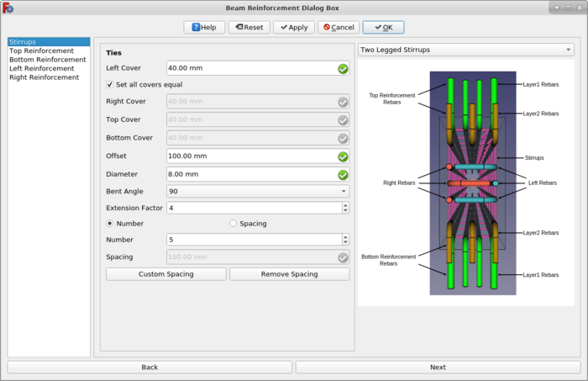Select Left Reinforcement in the list
The image size is (588, 381).
click(x=44, y=69)
